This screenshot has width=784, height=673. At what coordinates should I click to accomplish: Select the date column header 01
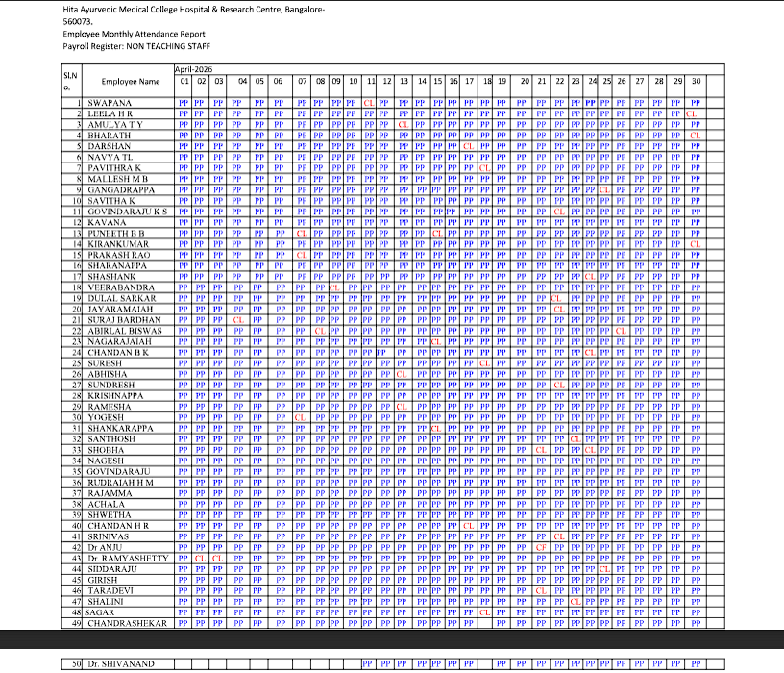pyautogui.click(x=184, y=81)
